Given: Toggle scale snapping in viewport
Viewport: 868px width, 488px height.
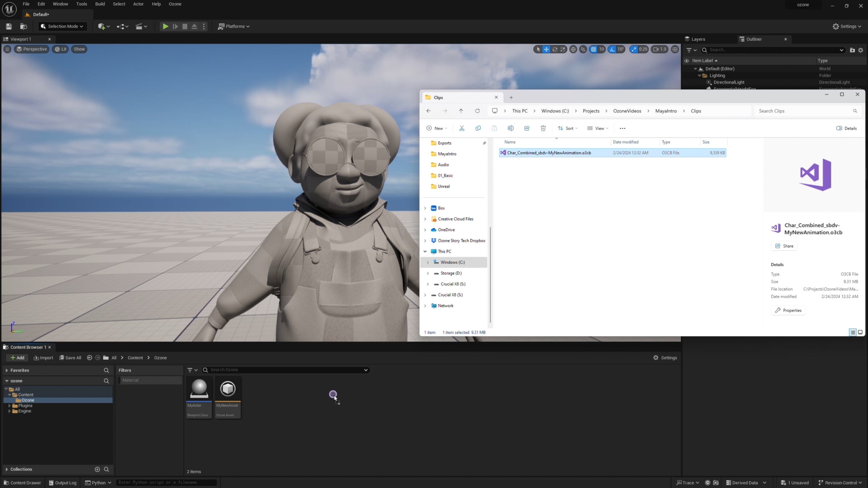Looking at the screenshot, I should coord(634,49).
